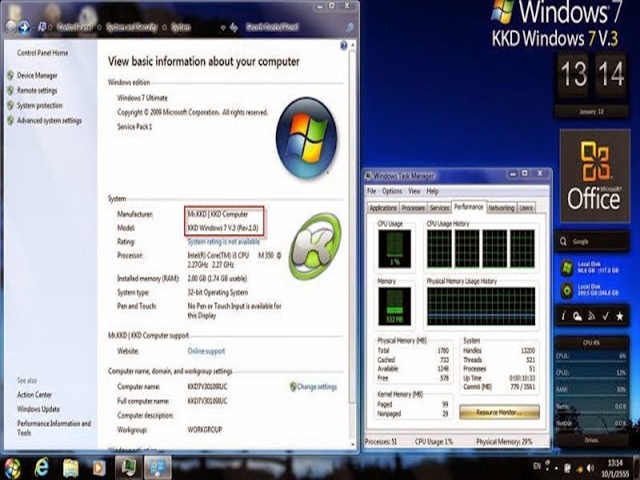Screen dimensions: 640x480
Task: Launch Internet Explorer from the taskbar
Action: point(42,468)
